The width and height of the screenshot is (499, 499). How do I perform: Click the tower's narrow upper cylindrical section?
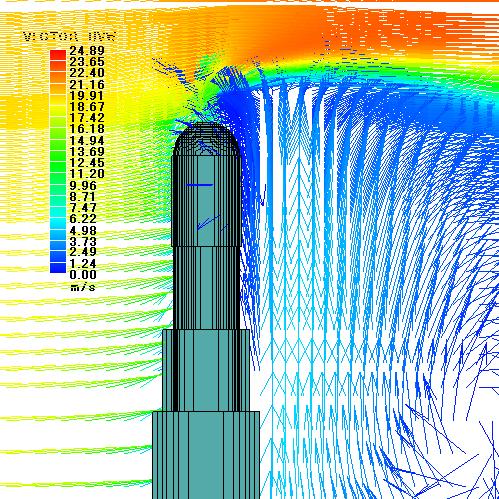click(207, 288)
